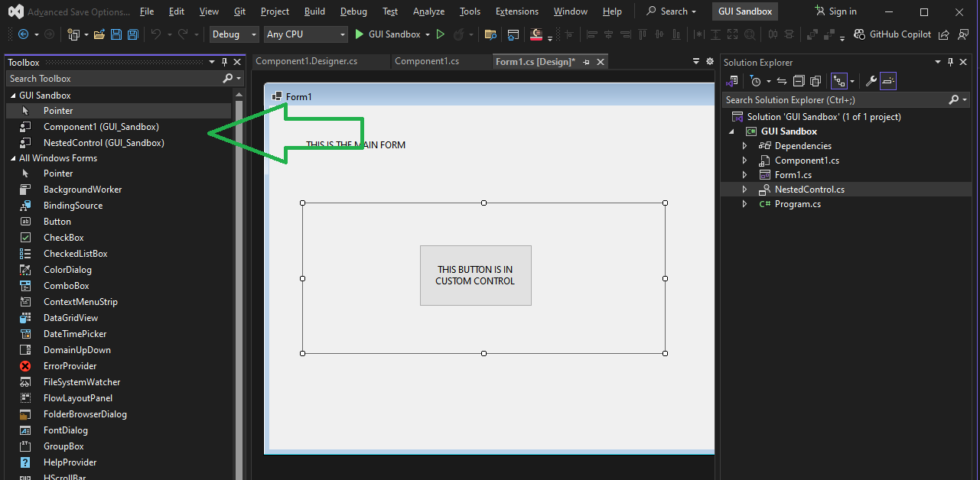
Task: Click the Bring to Front icon
Action: pyautogui.click(x=812, y=34)
